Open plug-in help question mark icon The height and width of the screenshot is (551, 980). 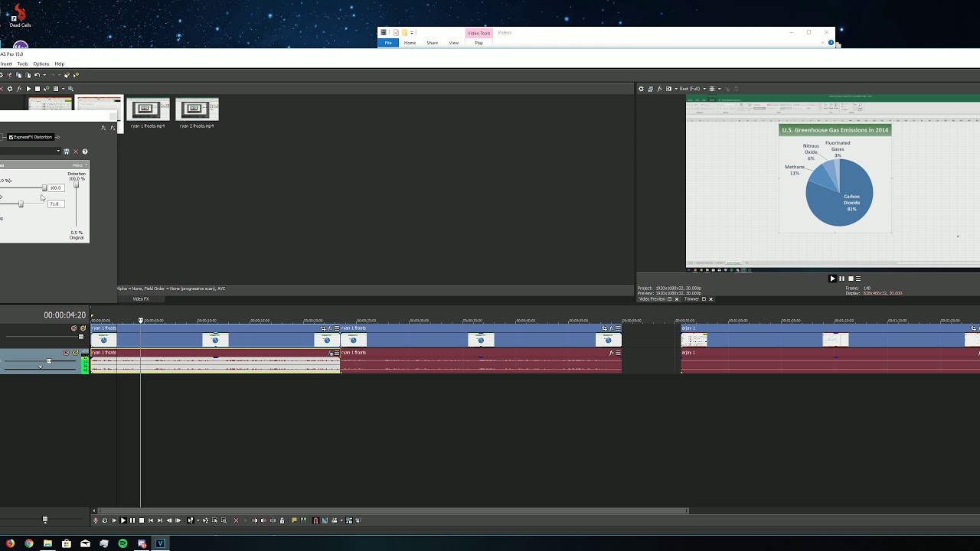85,152
